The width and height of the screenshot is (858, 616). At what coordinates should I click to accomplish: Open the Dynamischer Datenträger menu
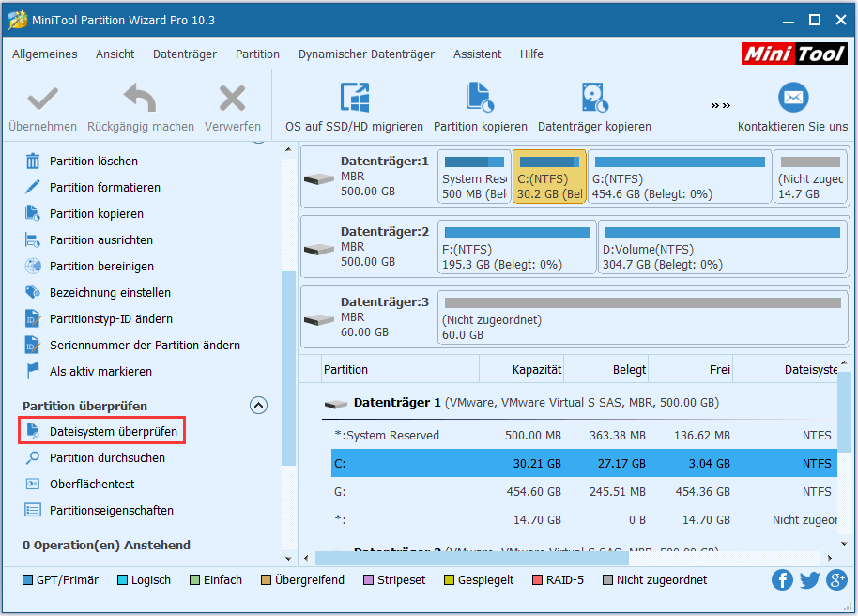point(367,54)
